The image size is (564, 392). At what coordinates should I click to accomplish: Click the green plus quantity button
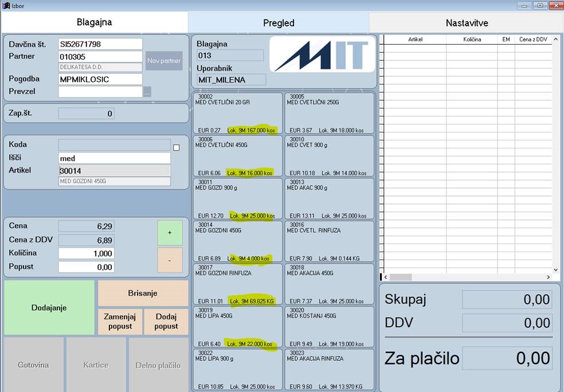pos(170,233)
